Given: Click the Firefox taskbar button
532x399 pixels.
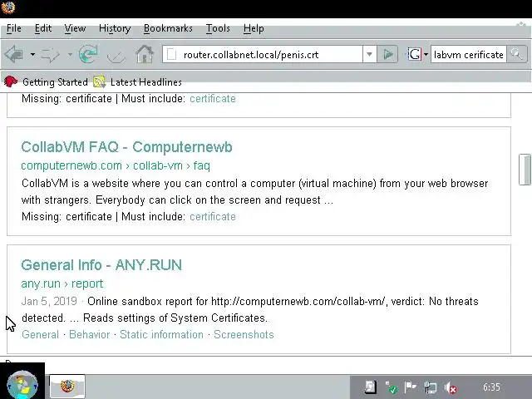Looking at the screenshot, I should tap(67, 386).
